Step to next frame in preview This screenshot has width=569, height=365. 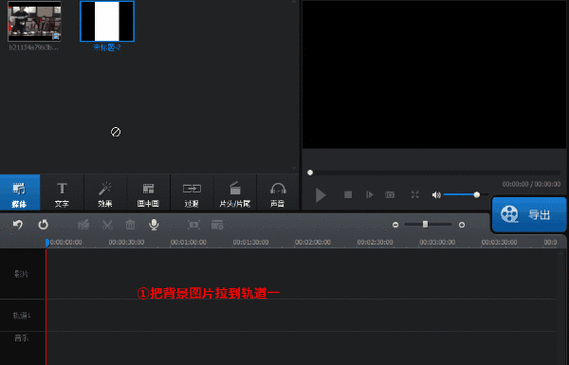[x=369, y=195]
